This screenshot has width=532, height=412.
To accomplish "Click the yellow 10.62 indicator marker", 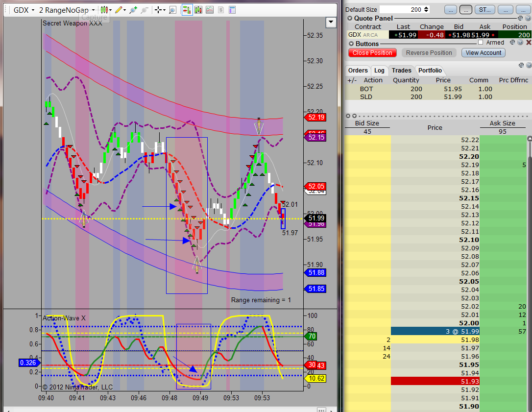I will (x=315, y=378).
